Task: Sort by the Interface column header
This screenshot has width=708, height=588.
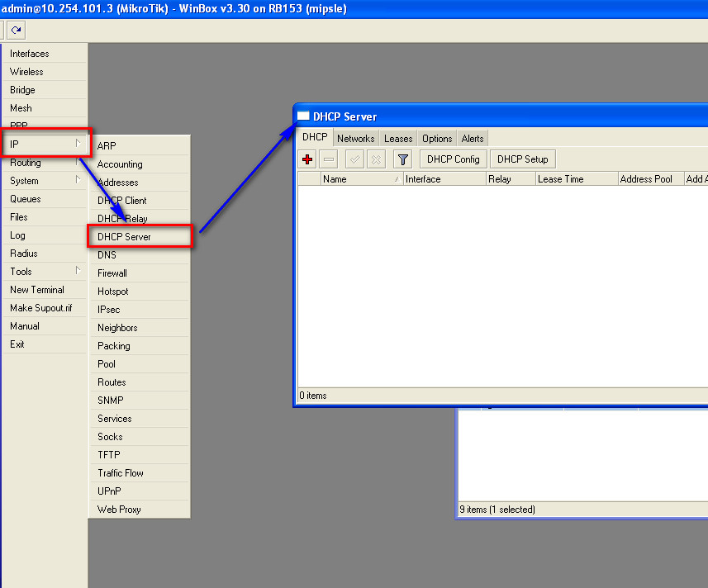Action: [x=444, y=179]
